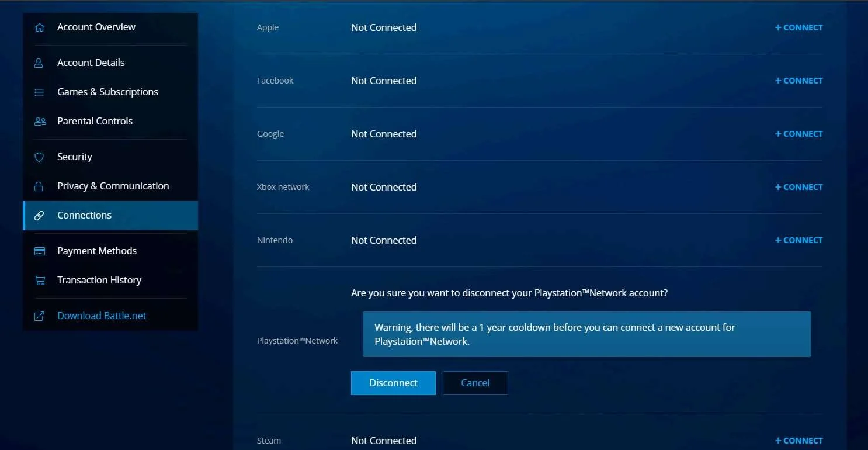Click the Steam service label
Viewport: 868px width, 450px height.
pyautogui.click(x=269, y=441)
